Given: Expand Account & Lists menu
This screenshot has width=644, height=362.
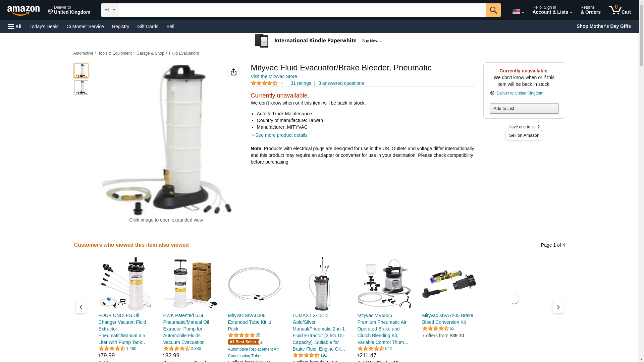Looking at the screenshot, I should tap(552, 10).
